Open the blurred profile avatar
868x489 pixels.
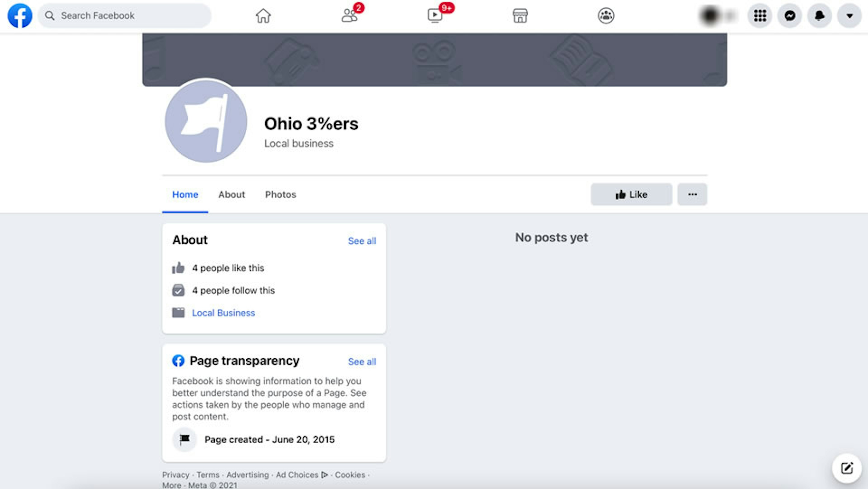710,16
